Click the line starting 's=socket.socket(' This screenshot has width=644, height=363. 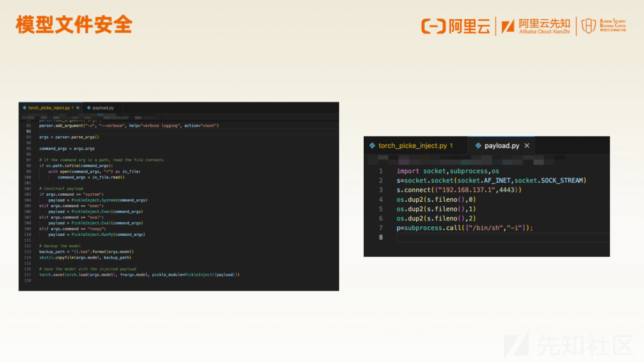point(491,180)
